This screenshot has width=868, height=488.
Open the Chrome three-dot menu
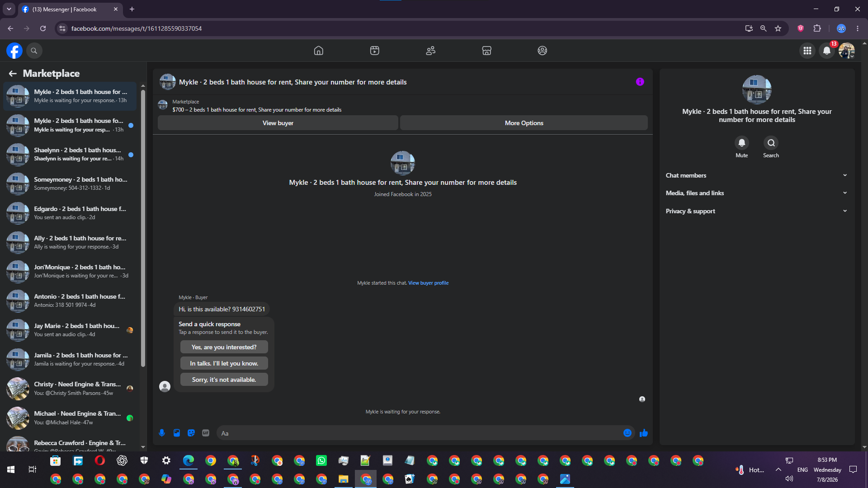click(x=858, y=28)
